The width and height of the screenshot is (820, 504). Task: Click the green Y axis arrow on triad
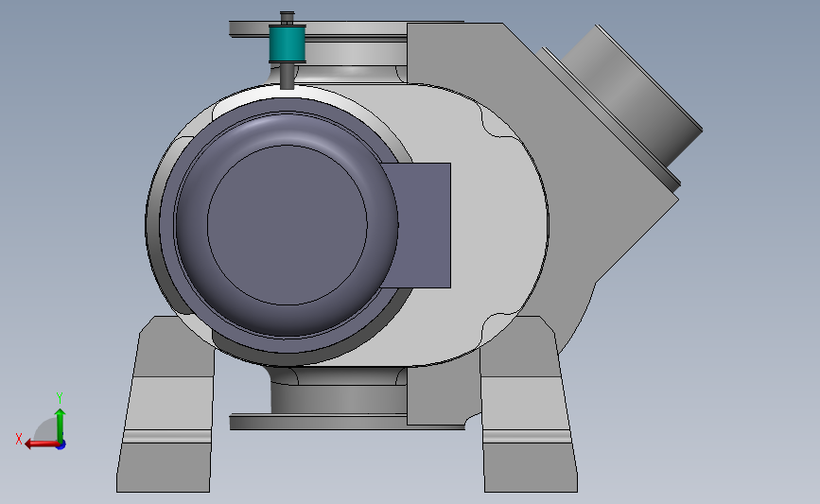(61, 425)
